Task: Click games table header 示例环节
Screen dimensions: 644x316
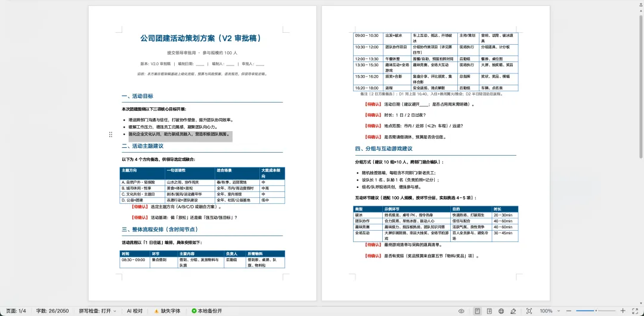Action: click(x=416, y=209)
